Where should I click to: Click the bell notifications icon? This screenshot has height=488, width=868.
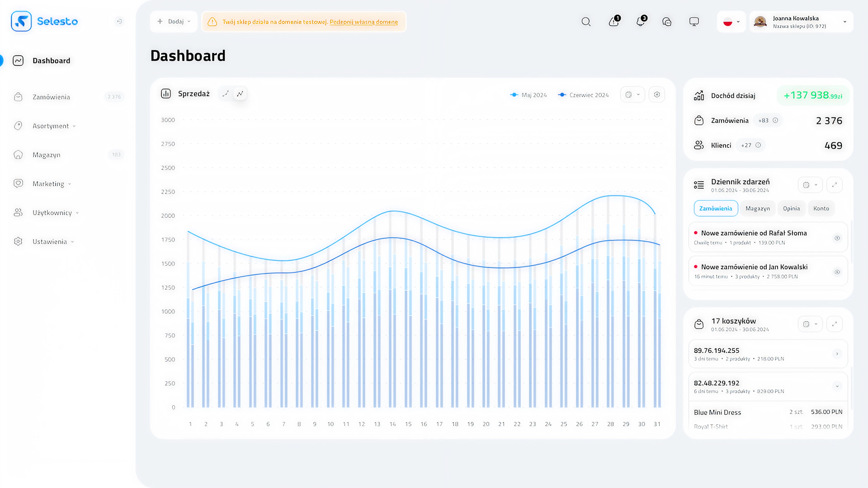(x=640, y=22)
